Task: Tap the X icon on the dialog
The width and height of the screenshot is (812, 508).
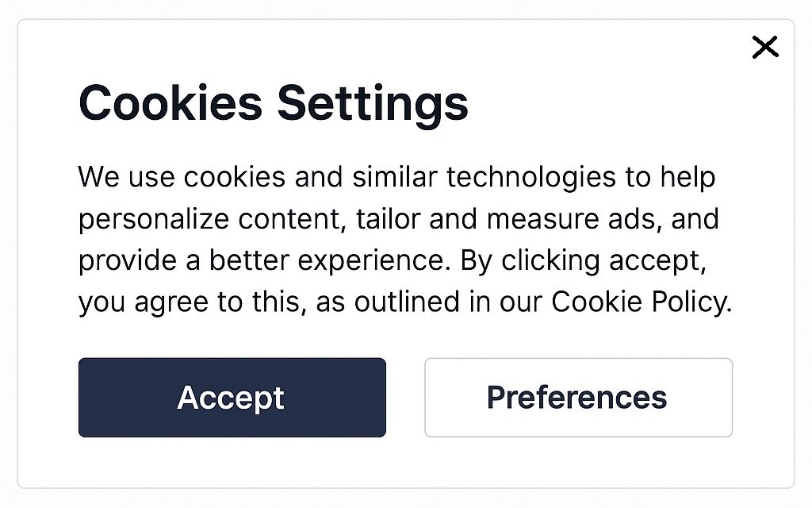Action: pyautogui.click(x=765, y=47)
